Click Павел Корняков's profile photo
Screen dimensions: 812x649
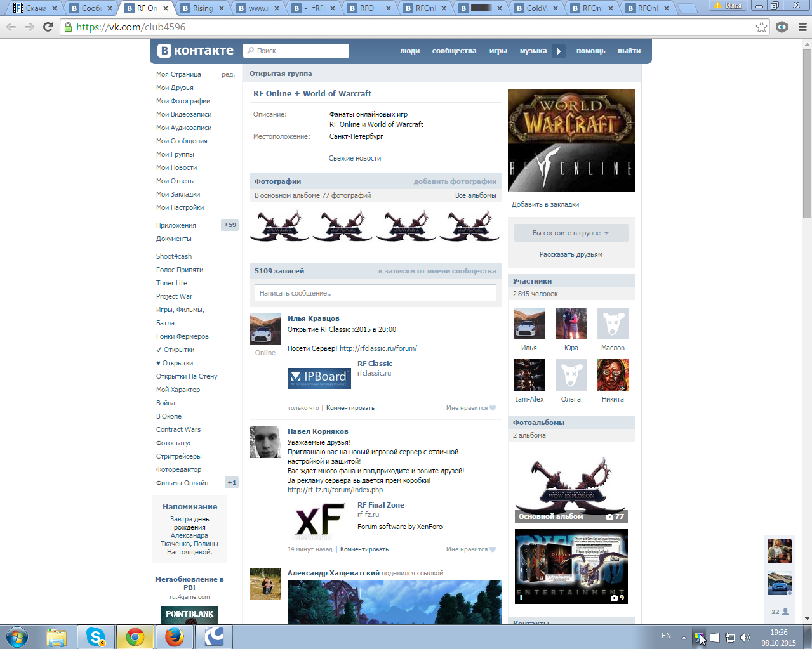tap(265, 442)
